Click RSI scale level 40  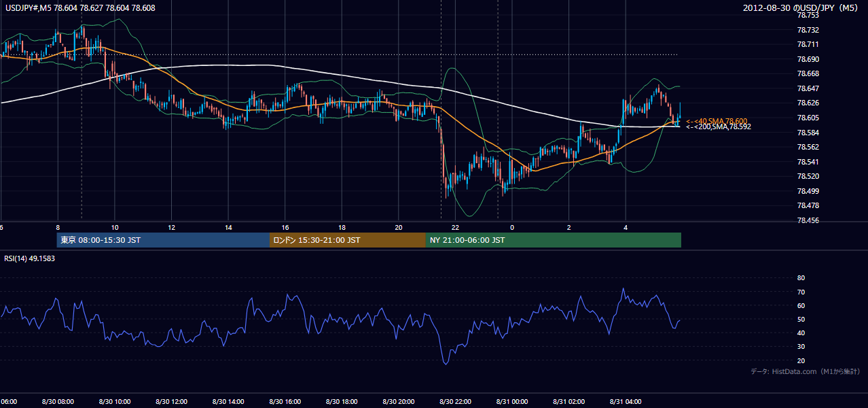(x=801, y=333)
